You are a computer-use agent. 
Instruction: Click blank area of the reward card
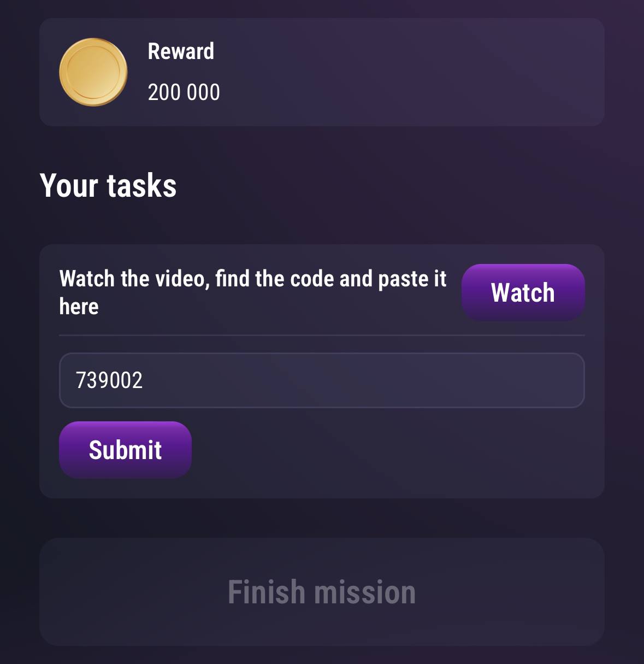415,72
